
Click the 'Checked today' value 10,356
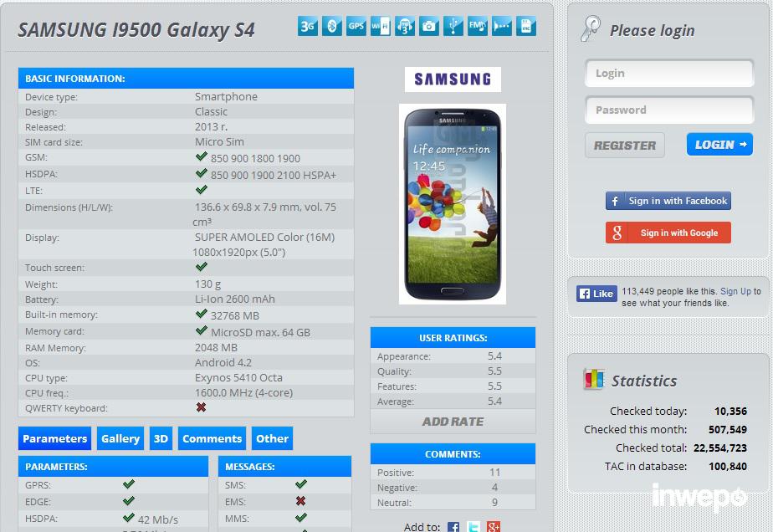(x=730, y=412)
